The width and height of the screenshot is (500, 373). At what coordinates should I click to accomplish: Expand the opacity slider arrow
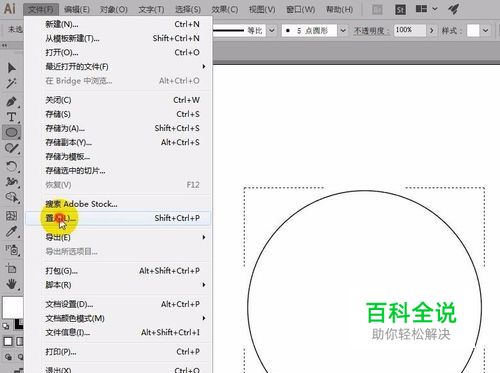pos(432,31)
